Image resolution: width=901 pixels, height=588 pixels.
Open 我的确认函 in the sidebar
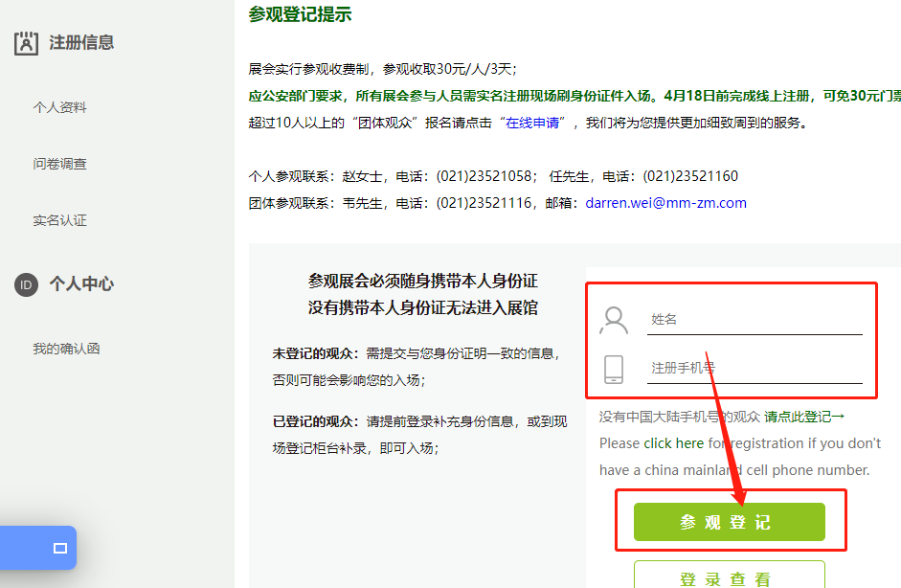[67, 349]
